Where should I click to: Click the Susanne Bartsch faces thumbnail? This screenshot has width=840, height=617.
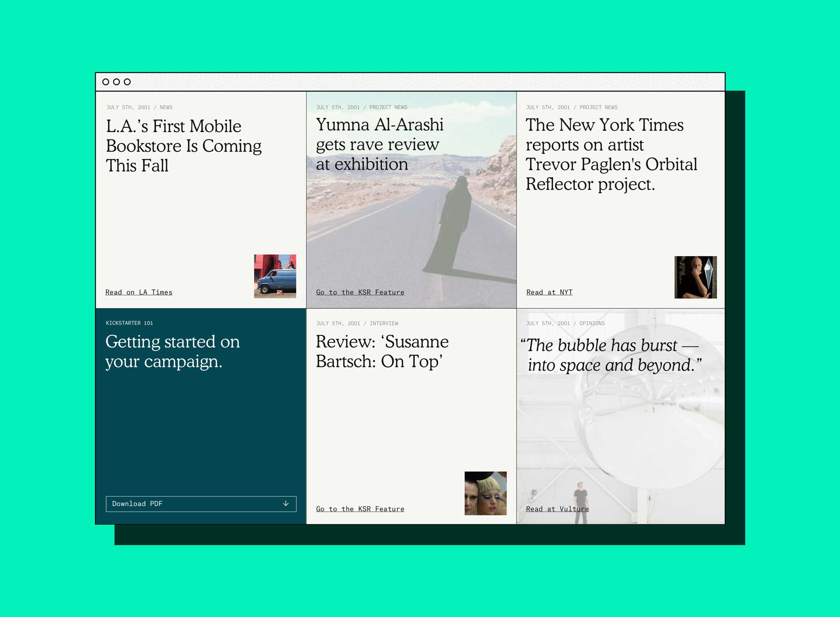pos(486,493)
